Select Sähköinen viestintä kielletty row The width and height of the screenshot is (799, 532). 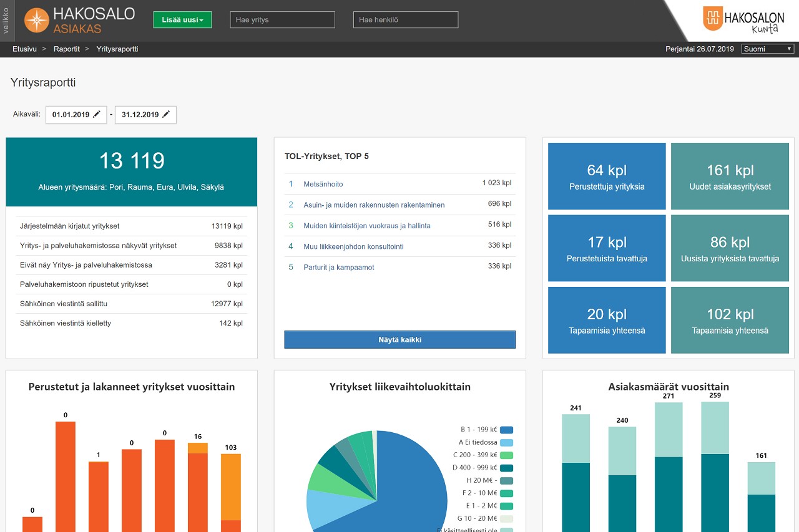tap(132, 323)
